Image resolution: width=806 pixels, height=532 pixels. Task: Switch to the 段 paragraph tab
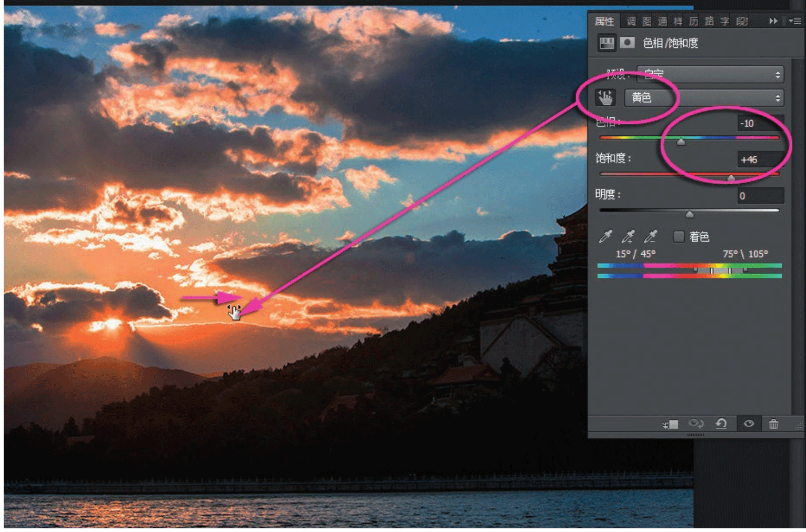(x=742, y=21)
